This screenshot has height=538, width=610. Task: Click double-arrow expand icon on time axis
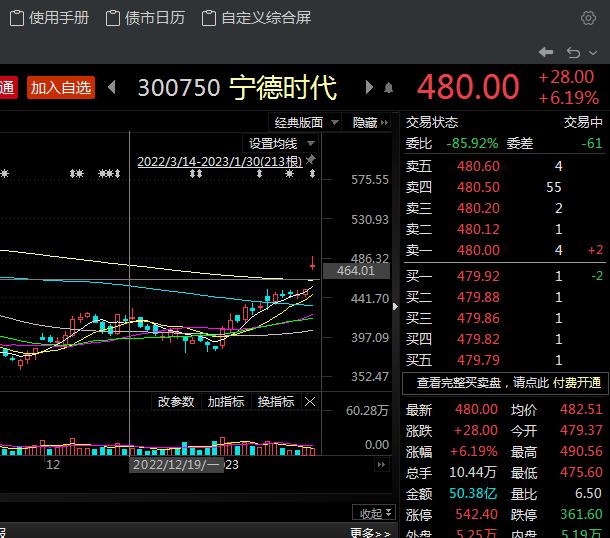[381, 464]
